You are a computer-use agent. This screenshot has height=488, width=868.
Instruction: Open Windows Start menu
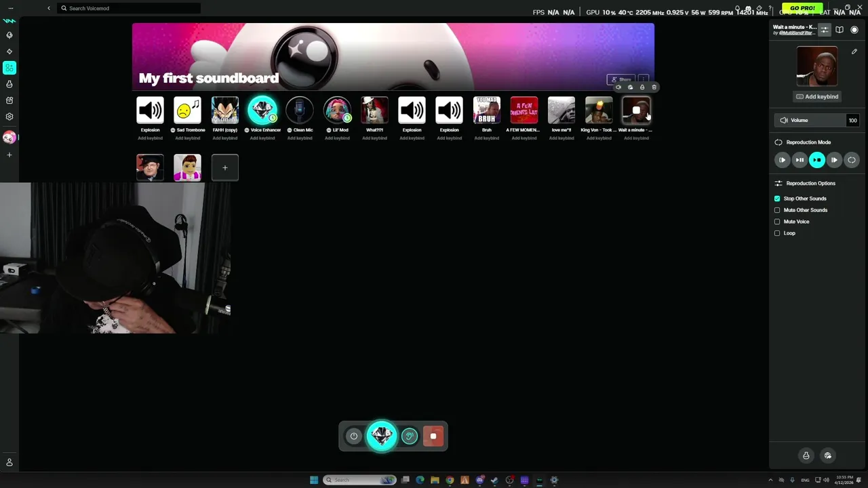coord(314,480)
